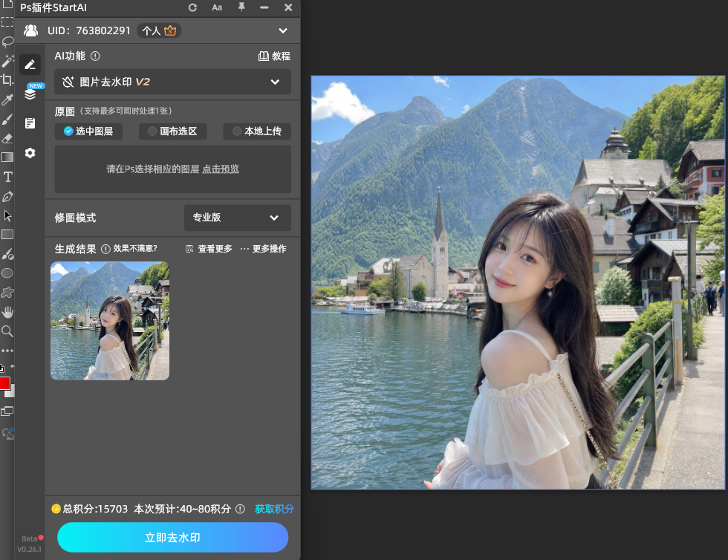Click the info icon beside 本次预计 points
The width and height of the screenshot is (728, 560).
(x=240, y=509)
